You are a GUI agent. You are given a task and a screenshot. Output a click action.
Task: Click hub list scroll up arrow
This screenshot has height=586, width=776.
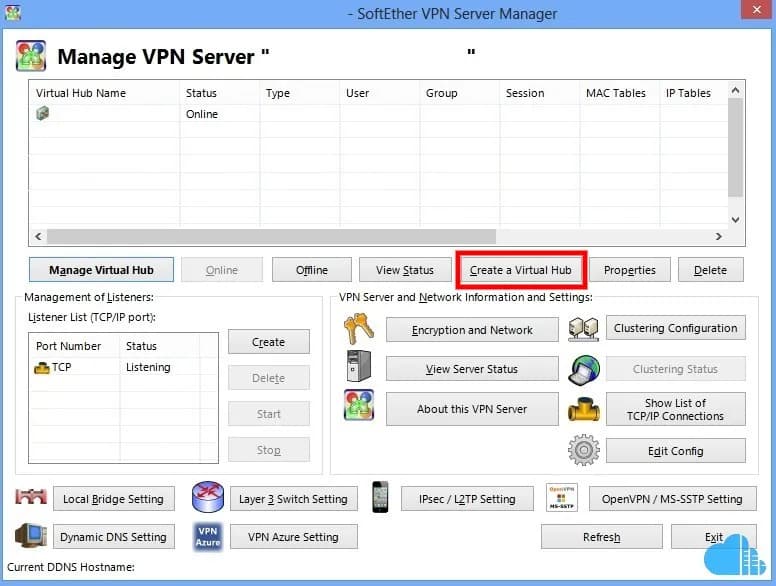(735, 90)
